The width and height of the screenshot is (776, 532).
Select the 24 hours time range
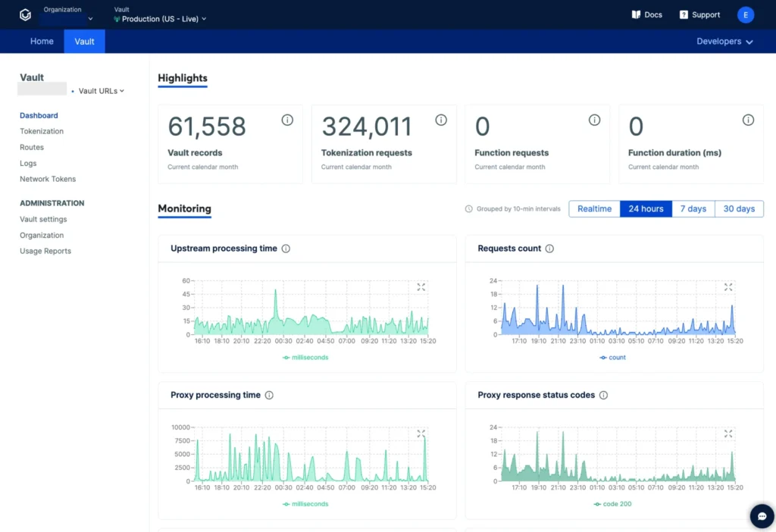646,209
